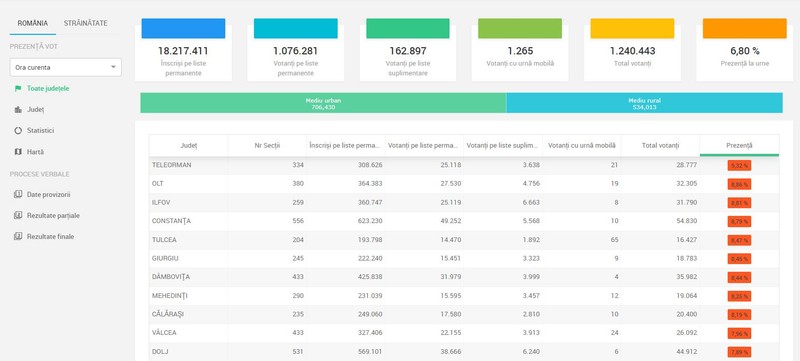Open the Ora curenta dropdown
Viewport: 800px width, 361px height.
point(65,67)
